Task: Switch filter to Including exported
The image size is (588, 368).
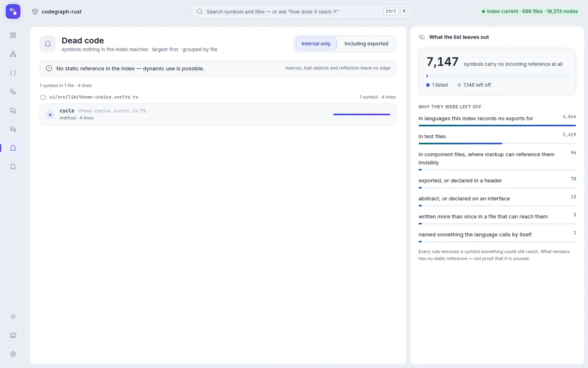Action: (x=366, y=44)
